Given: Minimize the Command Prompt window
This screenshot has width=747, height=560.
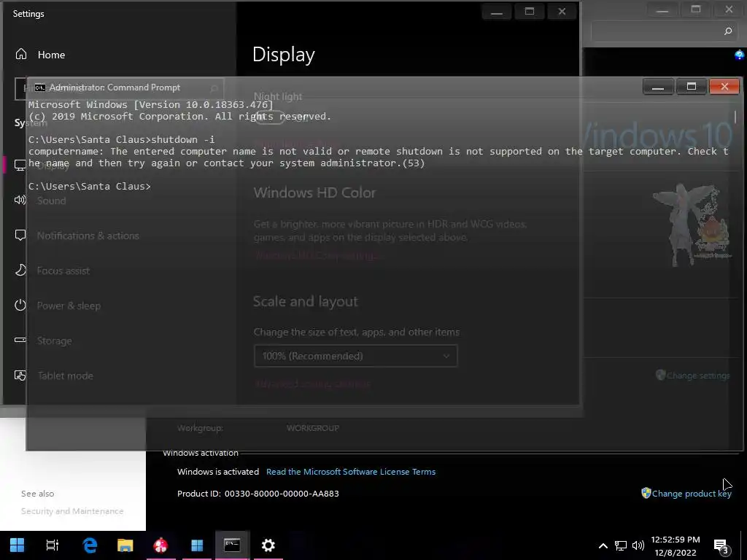Looking at the screenshot, I should coord(658,87).
